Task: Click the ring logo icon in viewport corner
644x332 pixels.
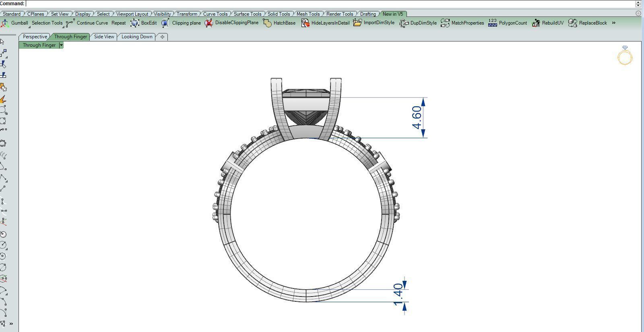Action: pos(625,56)
